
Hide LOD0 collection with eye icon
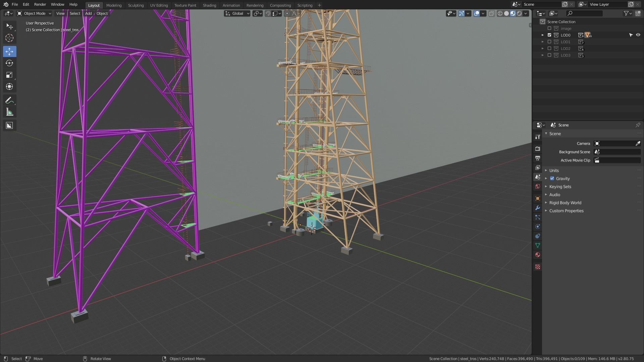[x=638, y=35]
